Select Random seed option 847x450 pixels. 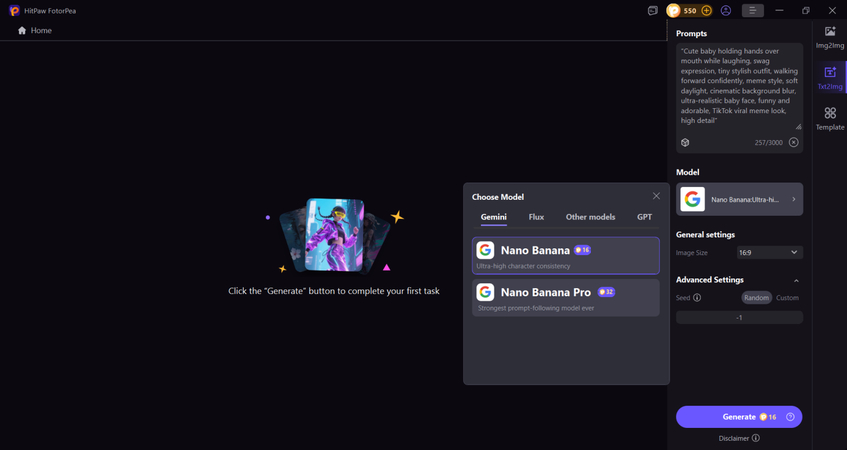tap(756, 298)
